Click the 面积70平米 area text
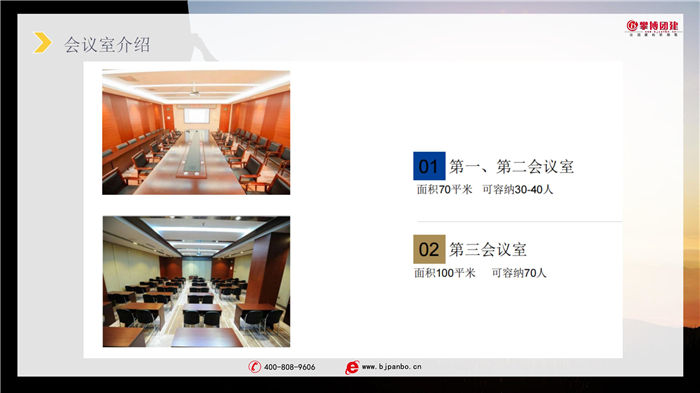Screen dimensions: 700x393 point(444,189)
